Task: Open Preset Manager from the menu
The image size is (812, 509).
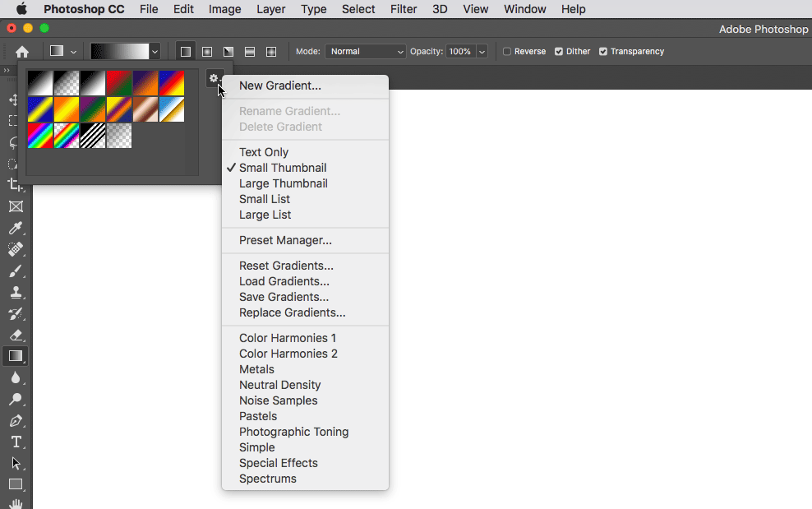Action: tap(285, 240)
